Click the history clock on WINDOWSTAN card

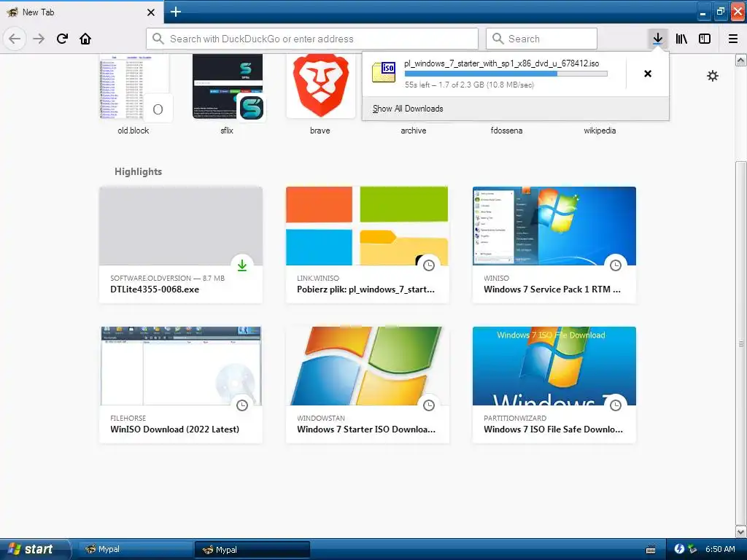point(429,405)
